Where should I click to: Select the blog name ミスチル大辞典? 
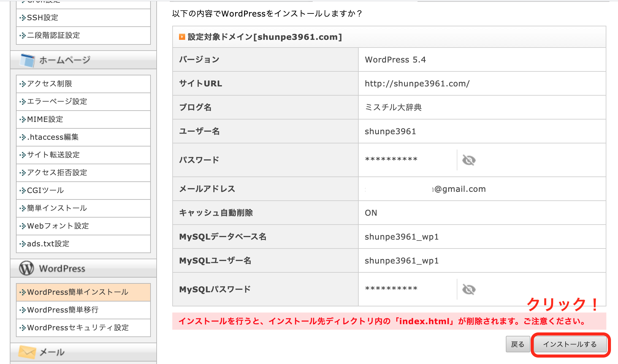[393, 108]
